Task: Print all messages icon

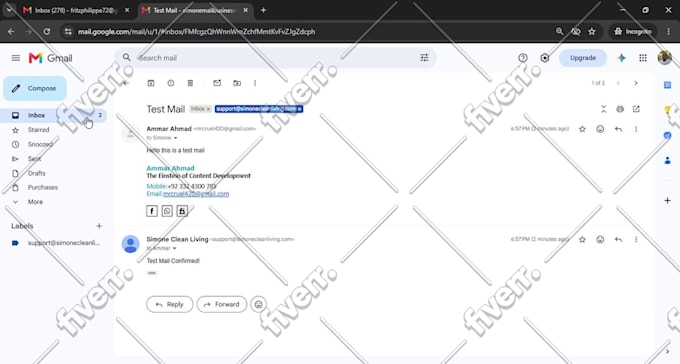Action: 620,109
